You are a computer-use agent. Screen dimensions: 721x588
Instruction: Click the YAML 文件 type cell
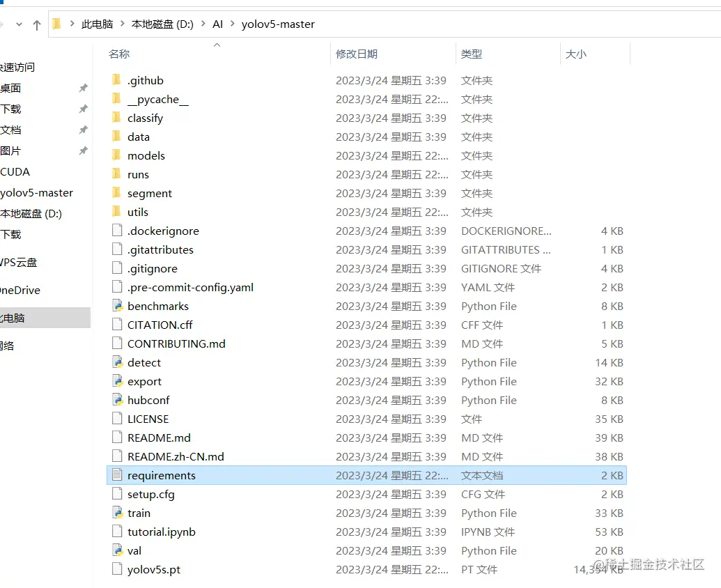[488, 287]
